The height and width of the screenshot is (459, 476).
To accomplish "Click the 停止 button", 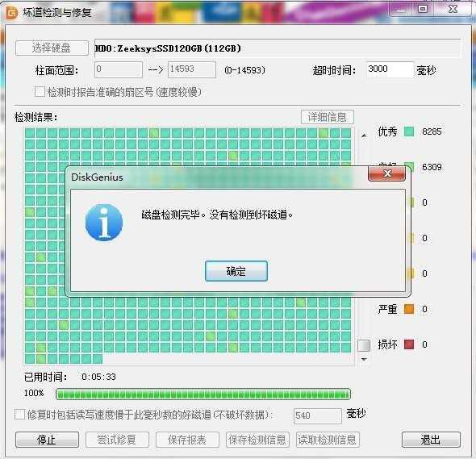I will click(47, 440).
